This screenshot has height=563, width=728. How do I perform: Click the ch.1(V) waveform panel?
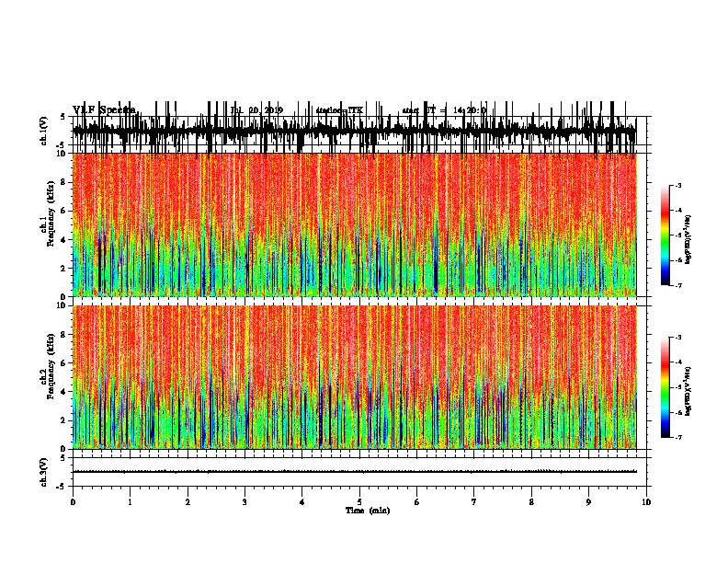360,131
